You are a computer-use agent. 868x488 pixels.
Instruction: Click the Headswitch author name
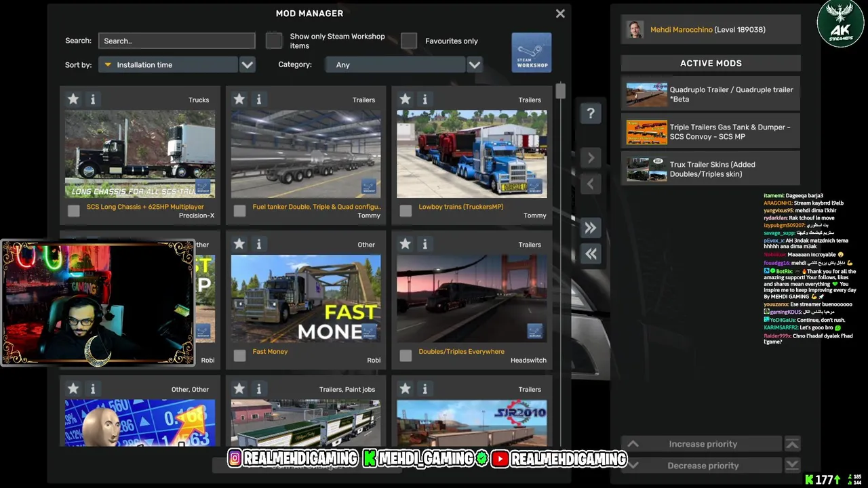tap(528, 361)
